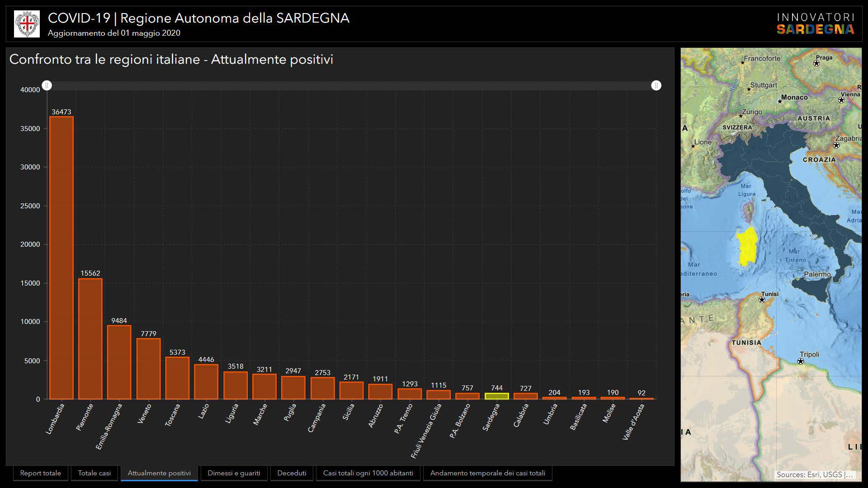This screenshot has height=488, width=868.
Task: Select the Piemonte bar
Action: tap(90, 339)
